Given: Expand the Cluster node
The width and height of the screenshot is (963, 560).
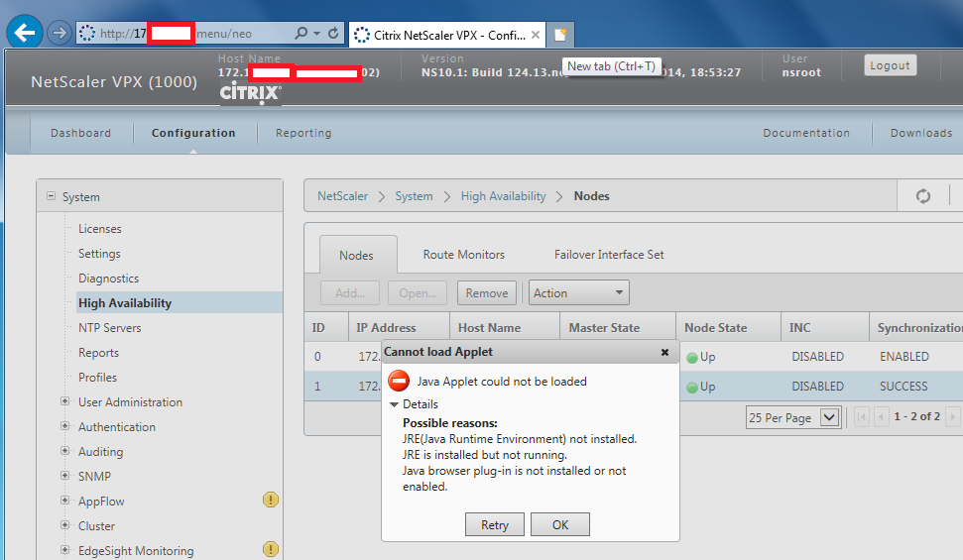Looking at the screenshot, I should 64,524.
